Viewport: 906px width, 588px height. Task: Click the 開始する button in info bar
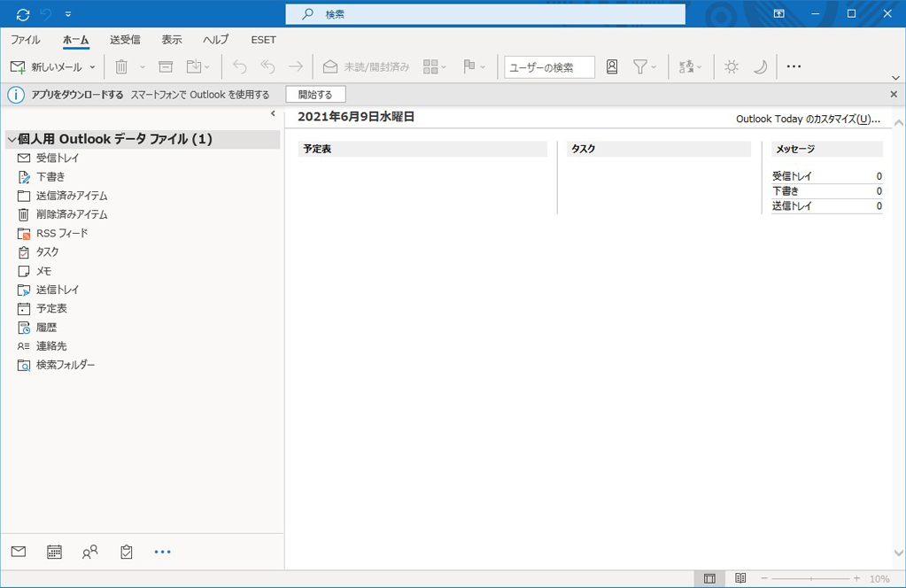[x=315, y=95]
